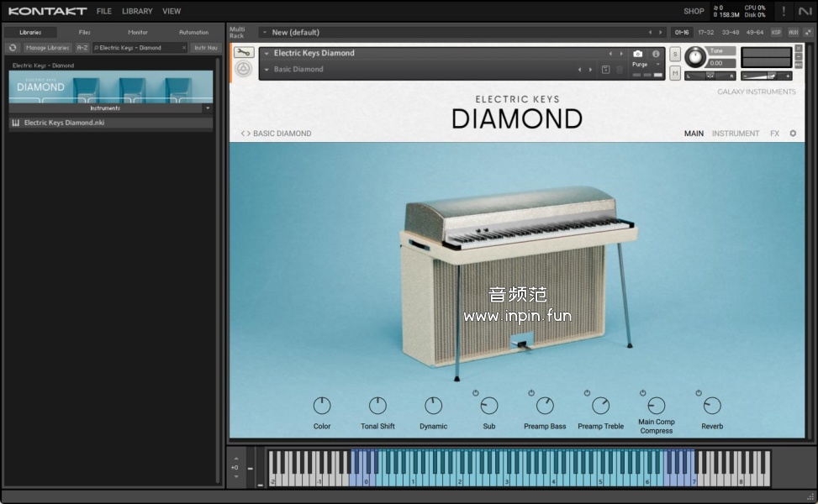The height and width of the screenshot is (504, 818).
Task: Open the LIBRARY menu
Action: pyautogui.click(x=137, y=11)
